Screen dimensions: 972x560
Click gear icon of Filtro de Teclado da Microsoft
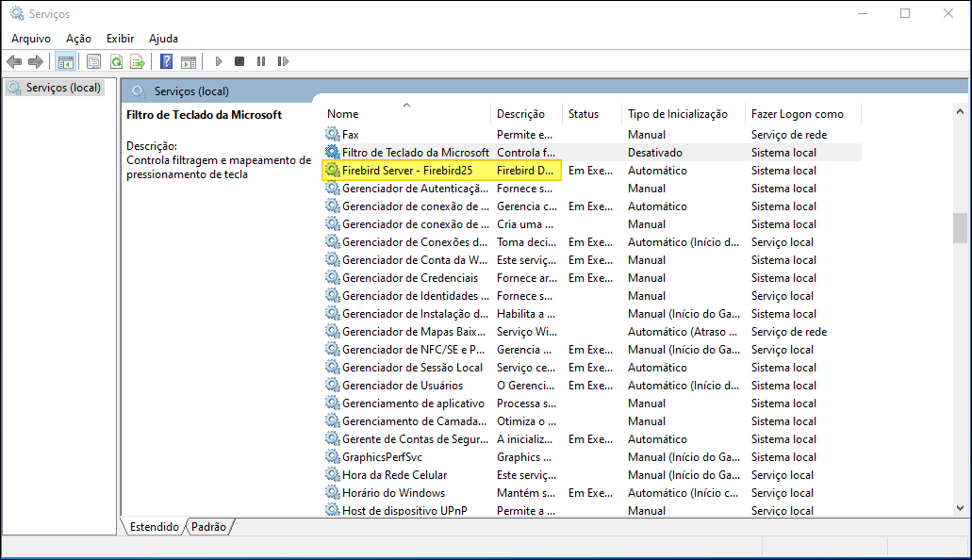pos(332,152)
